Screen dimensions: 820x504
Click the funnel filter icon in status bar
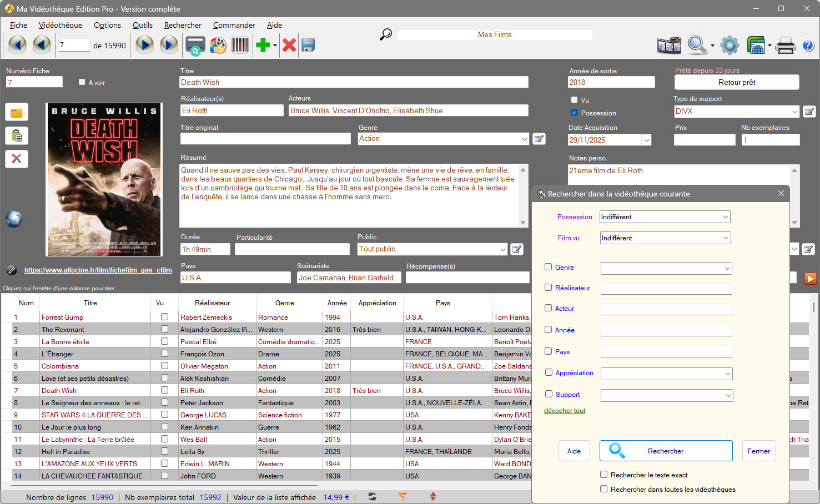(403, 496)
